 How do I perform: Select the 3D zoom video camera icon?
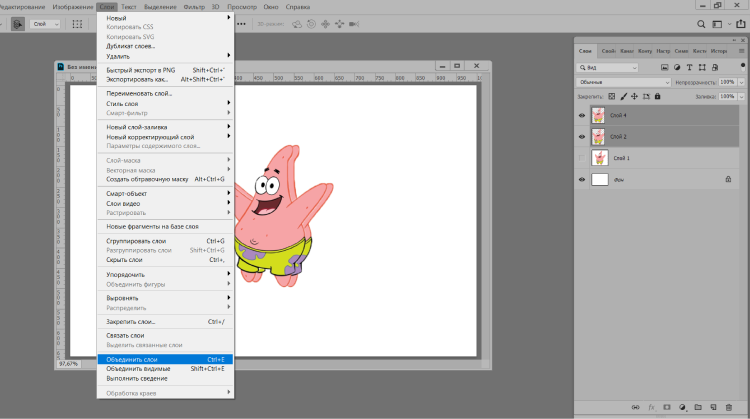pyautogui.click(x=354, y=24)
